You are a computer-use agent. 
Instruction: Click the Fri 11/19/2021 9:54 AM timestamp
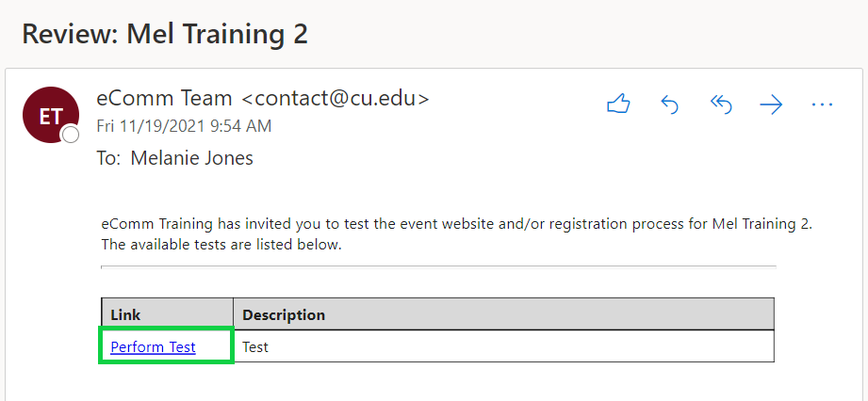tap(184, 127)
